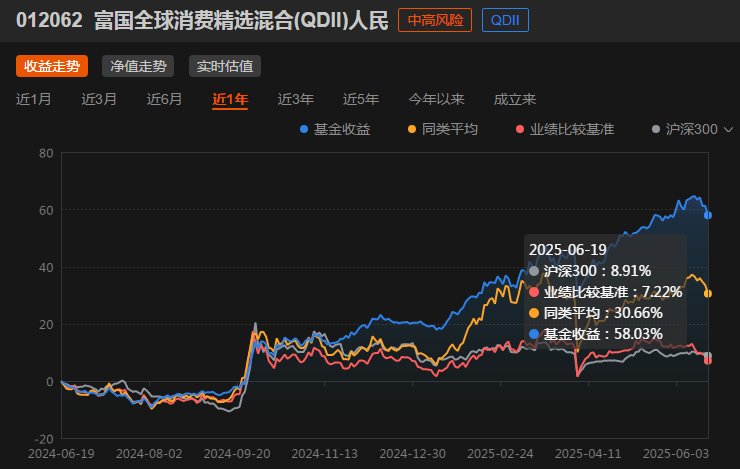Viewport: 740px width, 469px height.
Task: Click tooltip value 同类平均：30.66%
Action: [x=603, y=313]
